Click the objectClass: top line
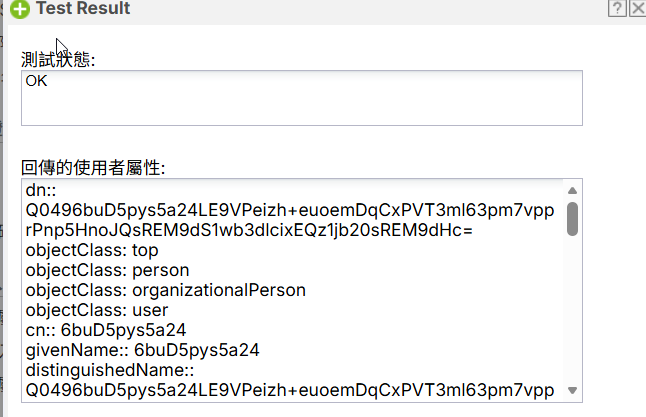 (x=92, y=250)
